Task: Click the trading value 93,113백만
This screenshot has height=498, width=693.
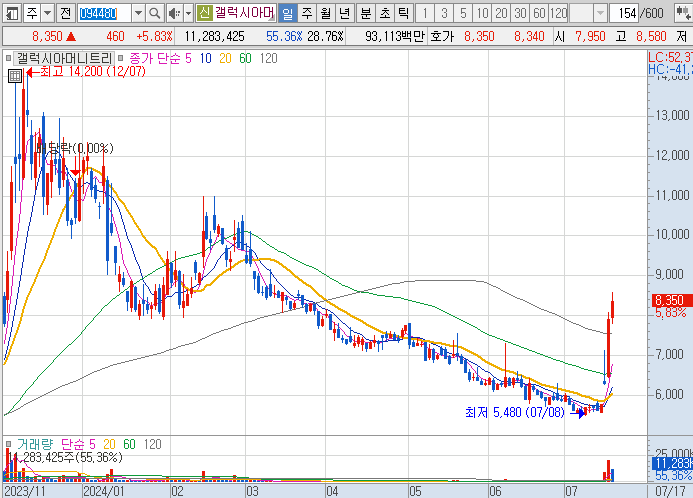Action: pyautogui.click(x=395, y=36)
